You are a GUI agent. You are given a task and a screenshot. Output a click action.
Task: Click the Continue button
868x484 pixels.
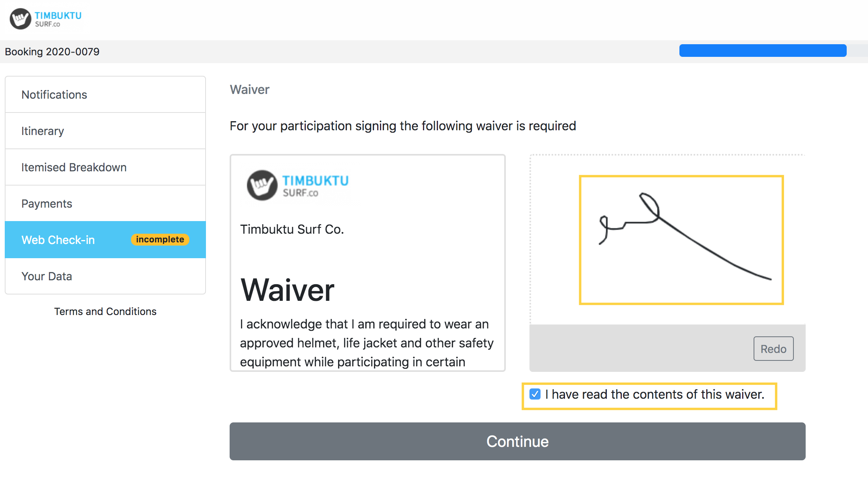pos(517,441)
